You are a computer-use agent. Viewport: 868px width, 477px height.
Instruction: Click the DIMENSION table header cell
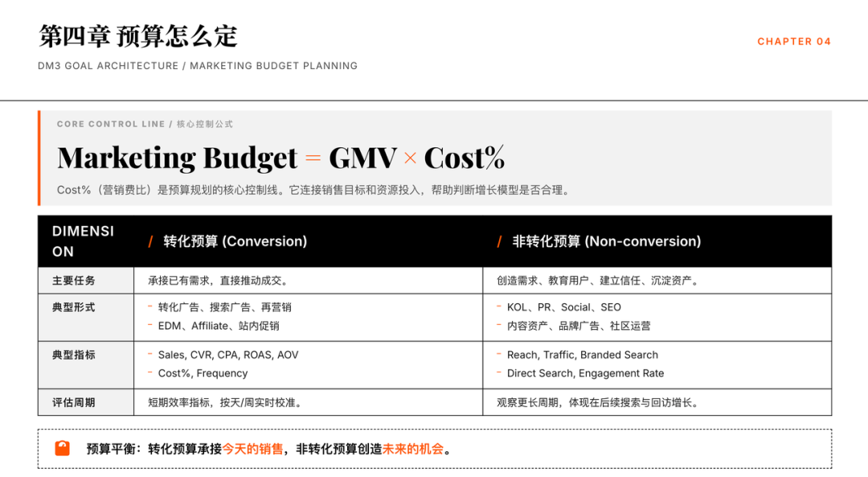86,241
